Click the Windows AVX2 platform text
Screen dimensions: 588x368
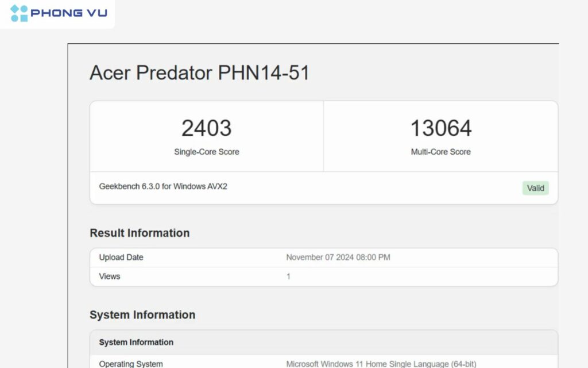click(200, 186)
